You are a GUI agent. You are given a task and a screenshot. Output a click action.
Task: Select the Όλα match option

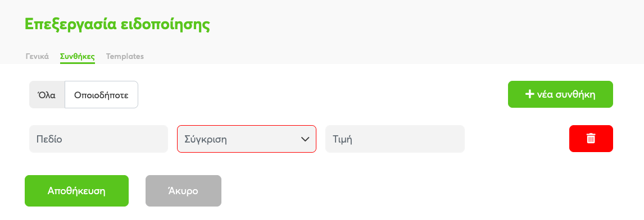47,95
